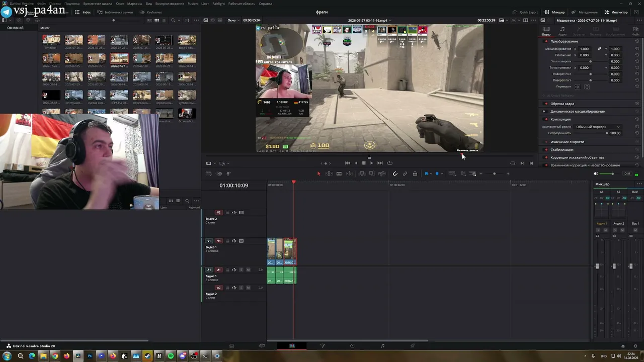Collapse the Преобразование section
The image size is (644, 362).
[564, 41]
